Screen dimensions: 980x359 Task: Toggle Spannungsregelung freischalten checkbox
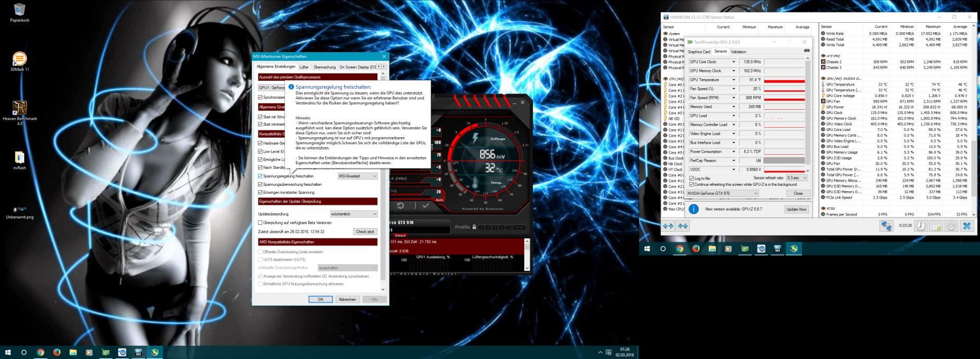[260, 176]
